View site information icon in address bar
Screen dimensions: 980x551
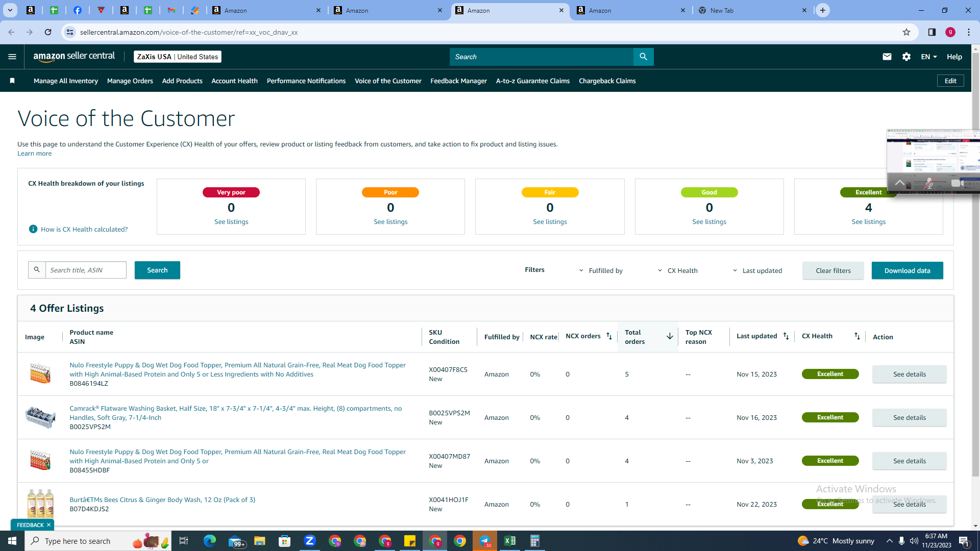[70, 32]
